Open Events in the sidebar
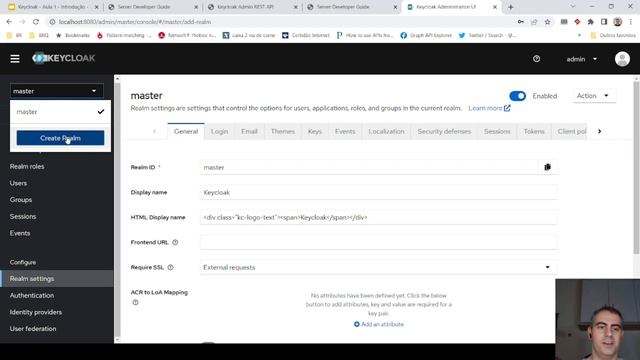The width and height of the screenshot is (640, 360). [20, 233]
